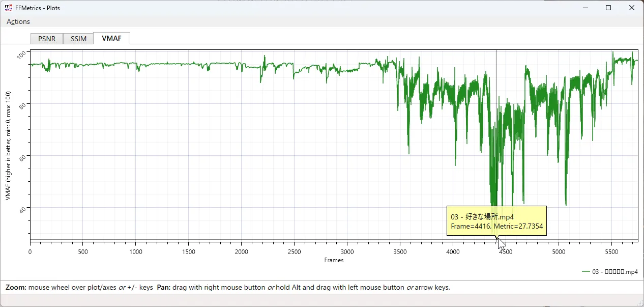This screenshot has height=307, width=644.
Task: Click y-axis tick label 40
Action: pos(22,208)
